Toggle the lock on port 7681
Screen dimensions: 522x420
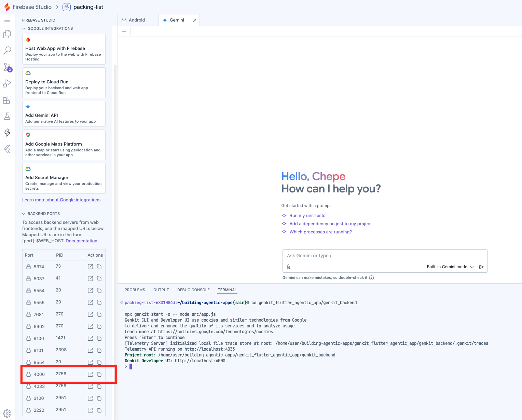[29, 314]
